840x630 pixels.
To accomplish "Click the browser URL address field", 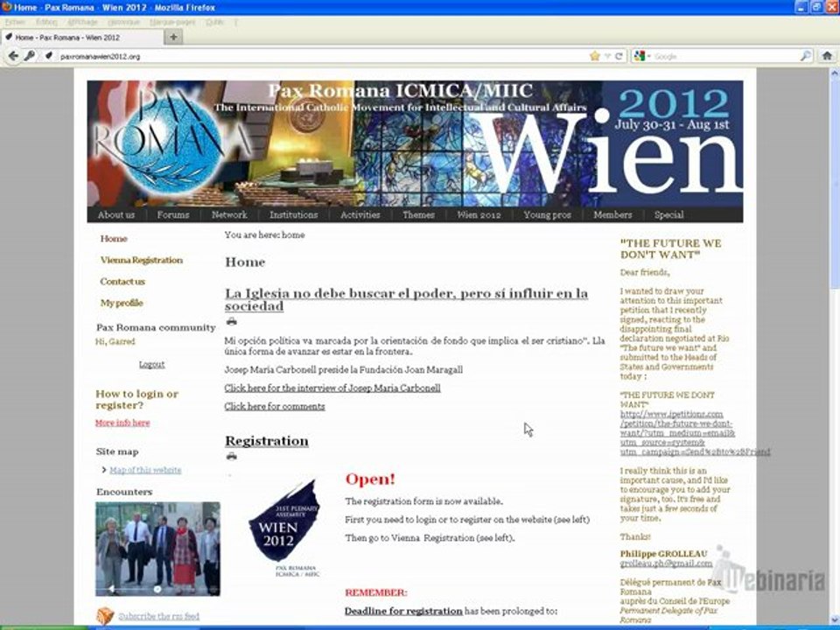I will click(x=321, y=56).
